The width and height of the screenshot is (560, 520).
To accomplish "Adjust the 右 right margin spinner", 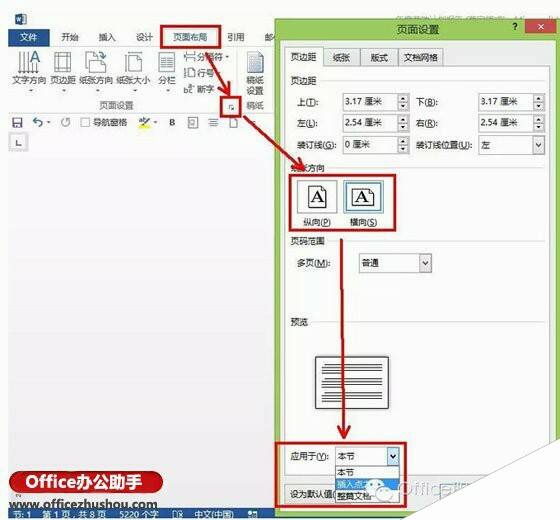I will point(539,123).
